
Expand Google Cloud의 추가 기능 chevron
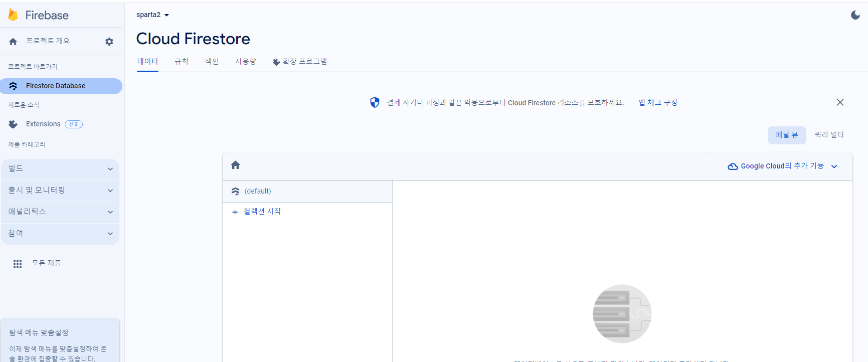[x=834, y=166]
